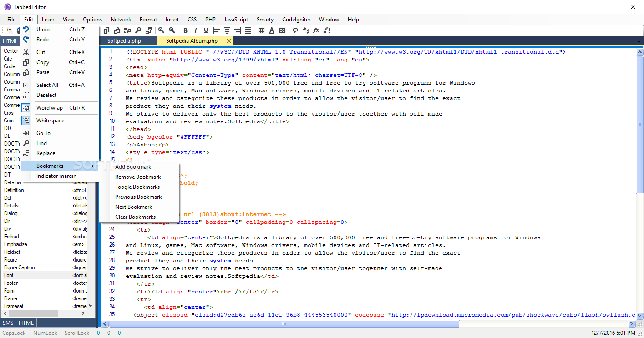Click the Align Center toolbar icon
This screenshot has height=338, width=644.
(x=227, y=30)
